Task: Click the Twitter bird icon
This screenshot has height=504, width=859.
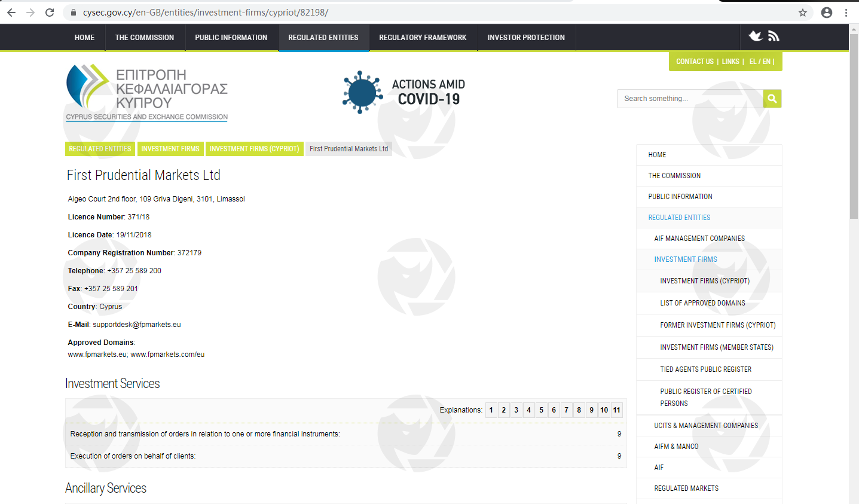Action: [756, 36]
